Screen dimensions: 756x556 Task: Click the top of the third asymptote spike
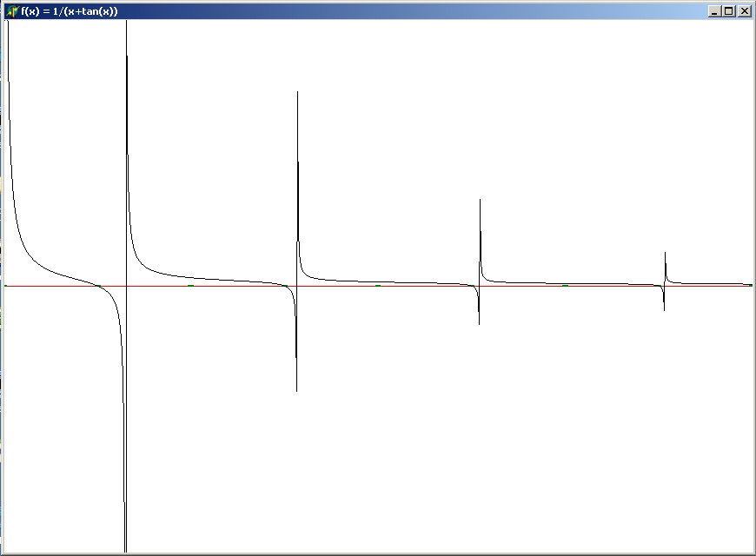click(480, 202)
